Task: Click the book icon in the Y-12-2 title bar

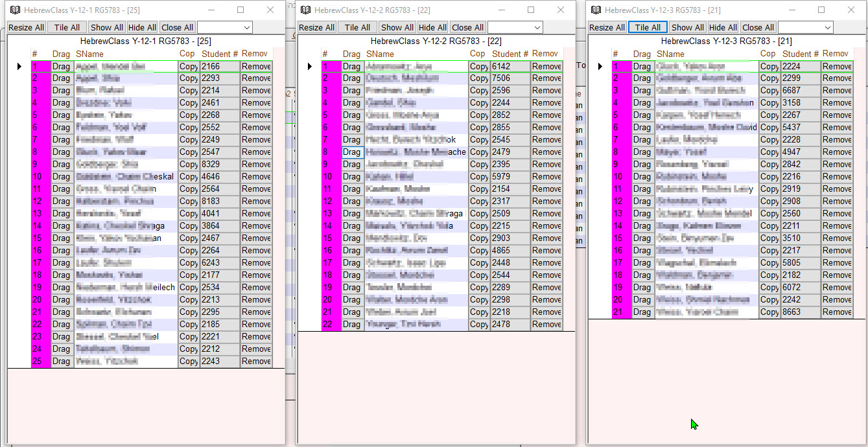Action: [x=306, y=10]
